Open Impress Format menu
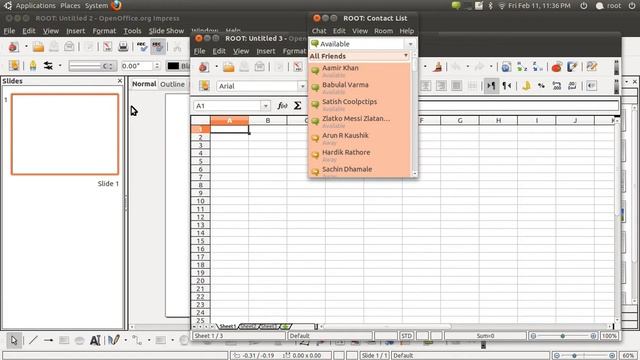 coord(104,31)
